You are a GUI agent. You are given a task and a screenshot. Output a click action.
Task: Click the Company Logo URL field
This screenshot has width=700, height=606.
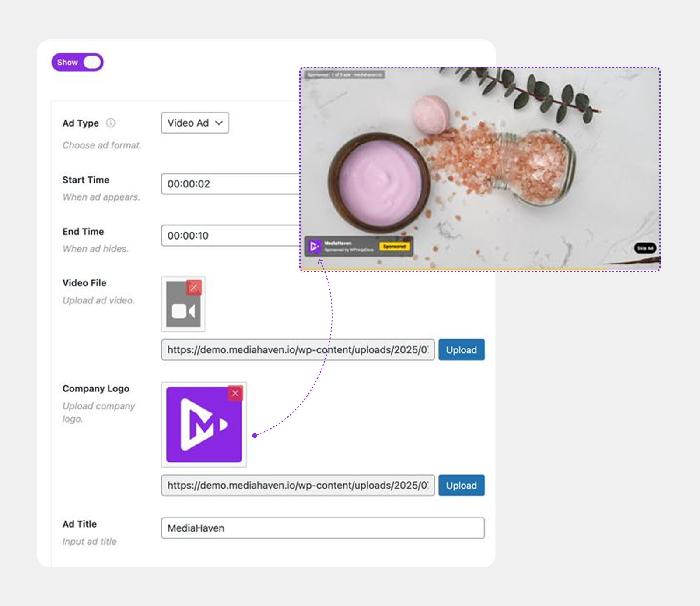tap(297, 485)
